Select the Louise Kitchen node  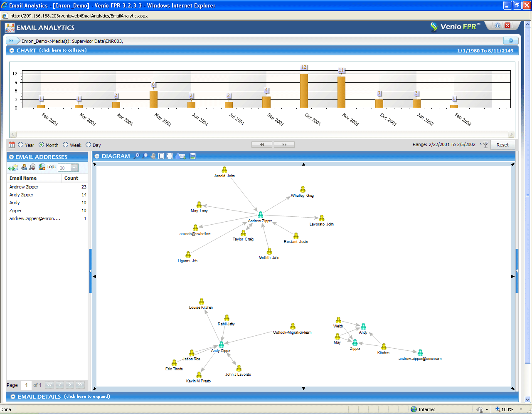pyautogui.click(x=202, y=301)
